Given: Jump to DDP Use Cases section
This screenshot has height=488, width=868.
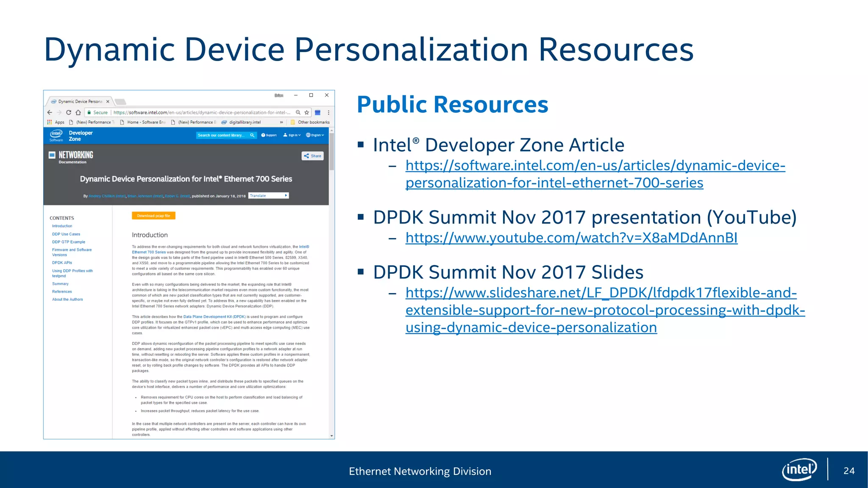Looking at the screenshot, I should (66, 234).
